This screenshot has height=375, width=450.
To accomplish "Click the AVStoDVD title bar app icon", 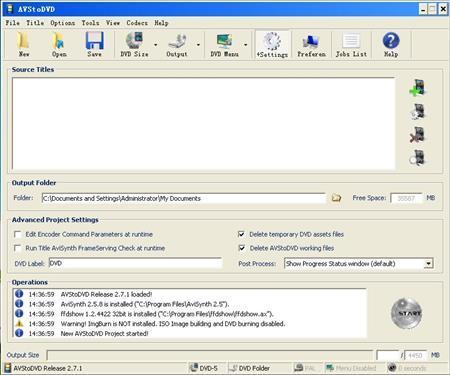I will 10,9.
